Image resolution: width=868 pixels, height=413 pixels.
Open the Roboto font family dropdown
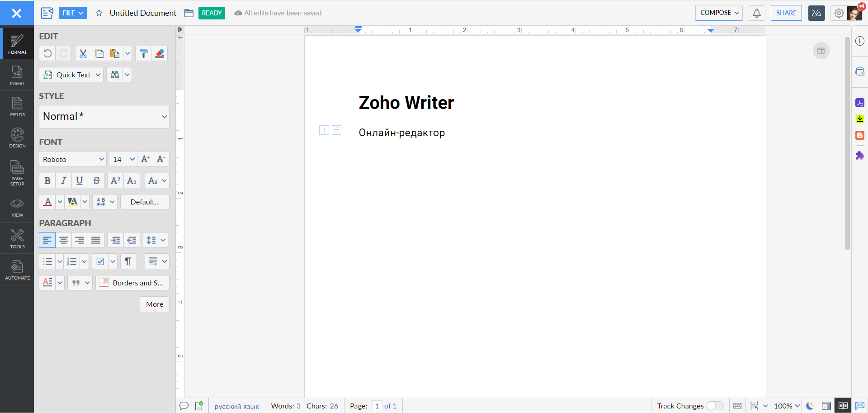coord(73,159)
